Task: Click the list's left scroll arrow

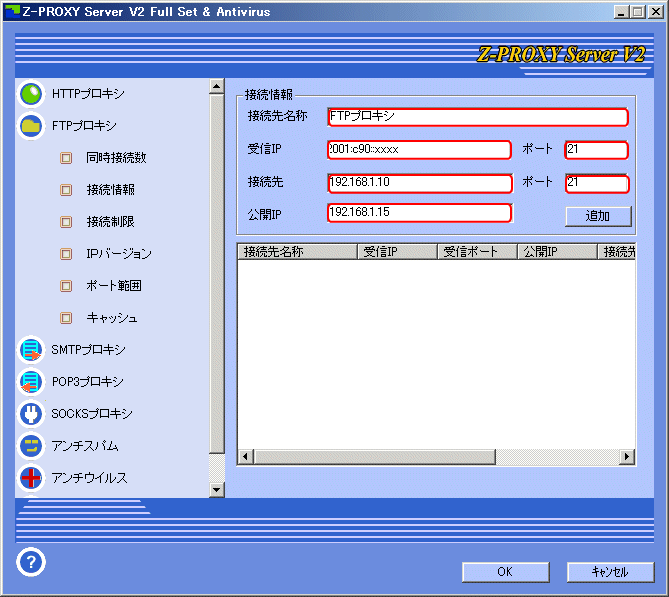Action: pos(245,457)
